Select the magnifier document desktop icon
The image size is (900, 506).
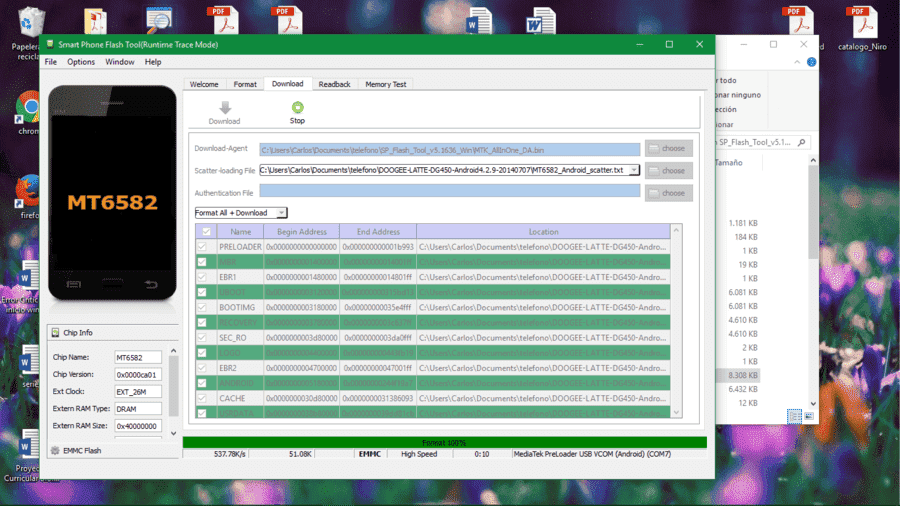point(158,20)
